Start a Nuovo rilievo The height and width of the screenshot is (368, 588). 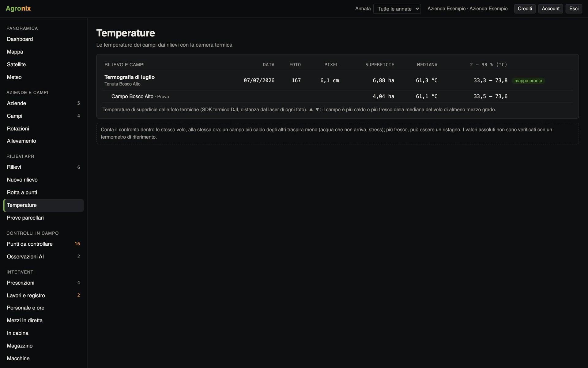[43, 180]
